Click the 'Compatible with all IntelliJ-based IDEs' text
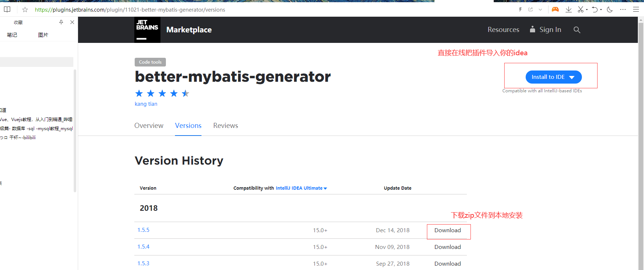The width and height of the screenshot is (644, 270). (x=542, y=91)
